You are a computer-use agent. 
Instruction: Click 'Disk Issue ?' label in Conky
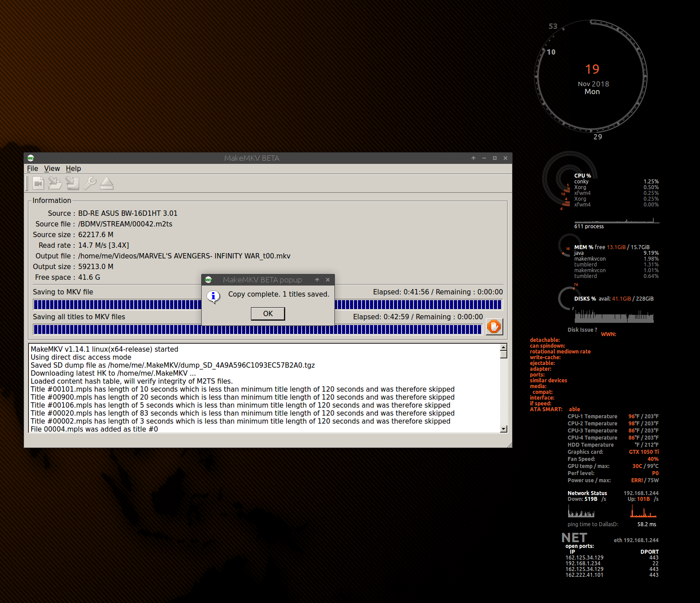point(582,330)
